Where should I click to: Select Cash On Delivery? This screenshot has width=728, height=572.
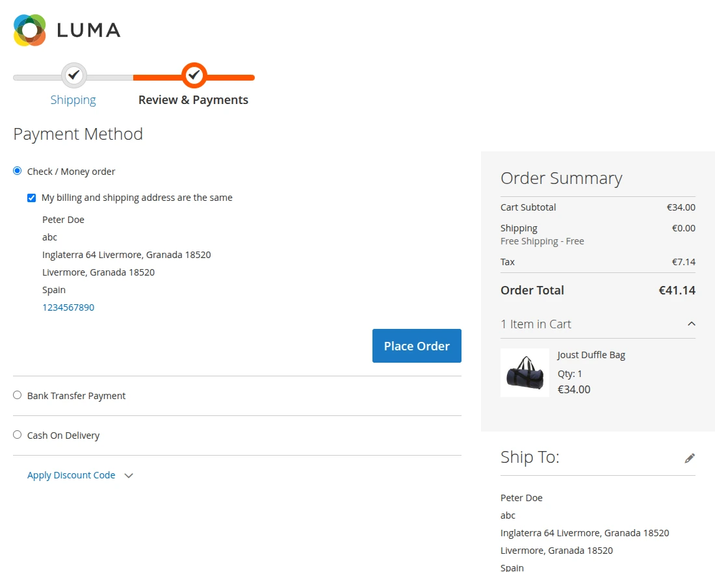click(x=17, y=434)
